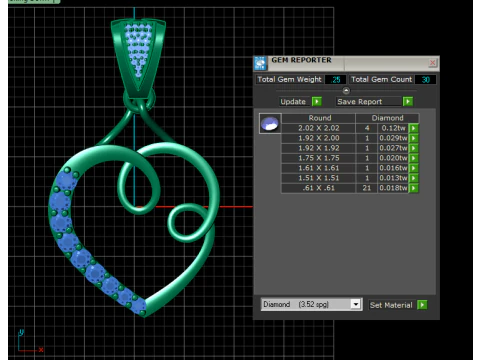Image resolution: width=480 pixels, height=360 pixels.
Task: Click the Diamond column header
Action: [x=387, y=118]
